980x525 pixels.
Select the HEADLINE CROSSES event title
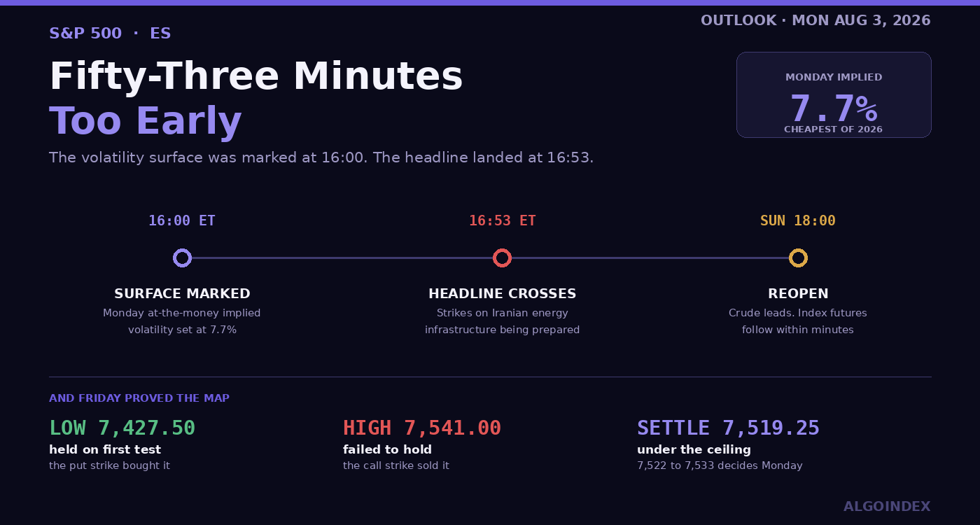(502, 293)
